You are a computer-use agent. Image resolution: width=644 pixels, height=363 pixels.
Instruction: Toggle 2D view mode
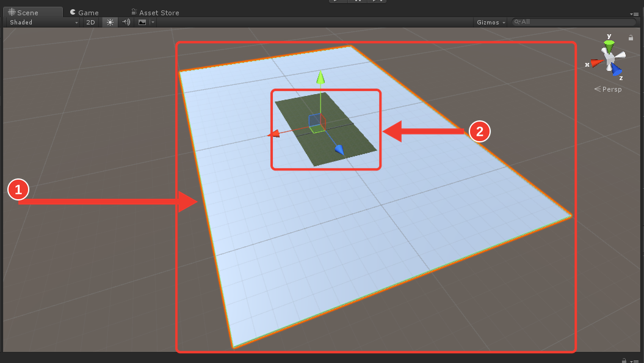tap(90, 22)
